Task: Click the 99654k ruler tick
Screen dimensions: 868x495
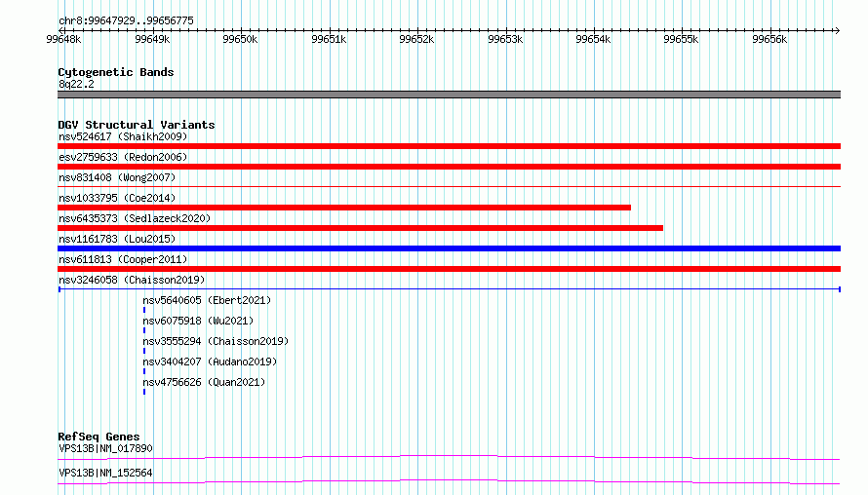Action: click(x=593, y=39)
